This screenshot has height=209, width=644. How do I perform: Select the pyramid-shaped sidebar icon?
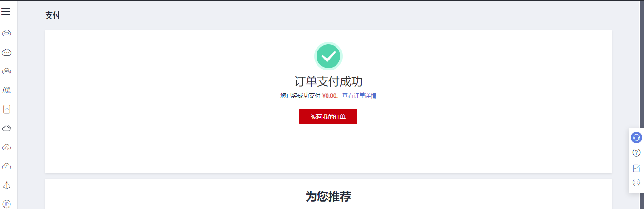[x=7, y=185]
